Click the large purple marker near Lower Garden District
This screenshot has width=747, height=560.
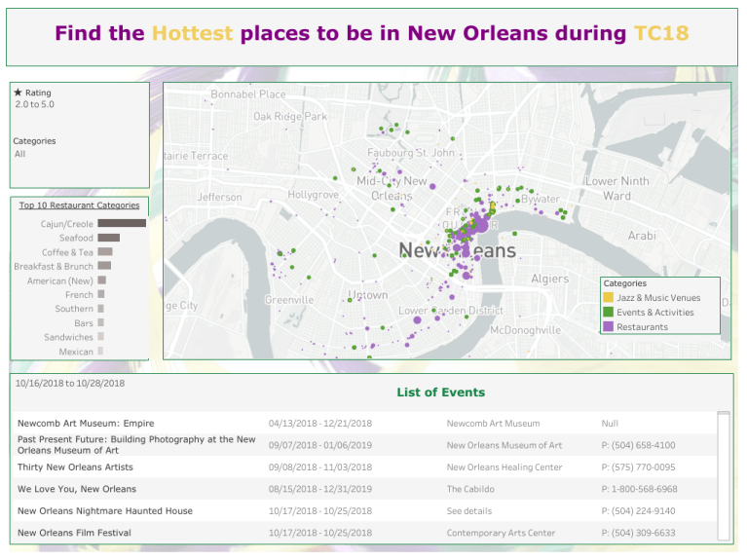click(x=418, y=319)
